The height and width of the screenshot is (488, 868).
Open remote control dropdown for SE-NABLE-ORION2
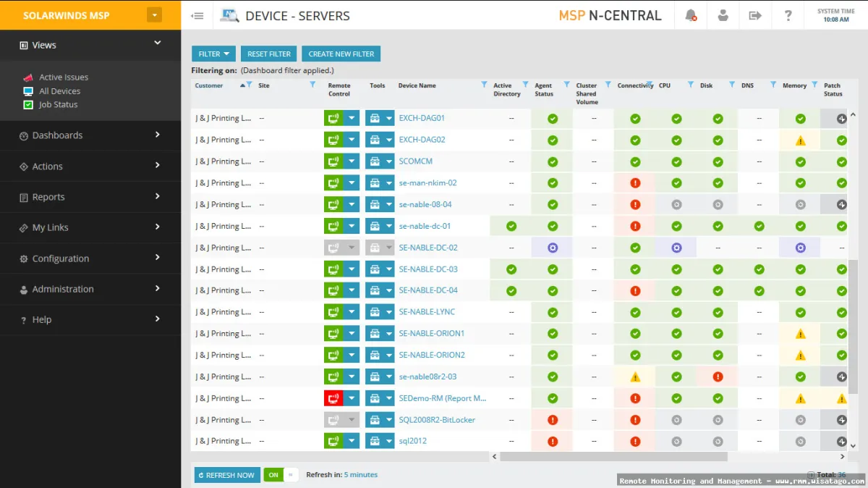[x=352, y=356]
